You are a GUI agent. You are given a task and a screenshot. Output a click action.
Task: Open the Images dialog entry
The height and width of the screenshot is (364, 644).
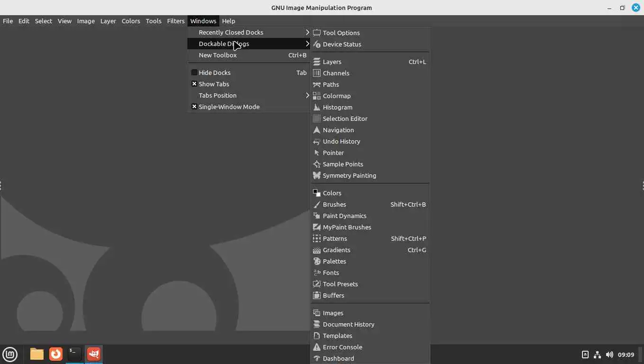click(370, 313)
